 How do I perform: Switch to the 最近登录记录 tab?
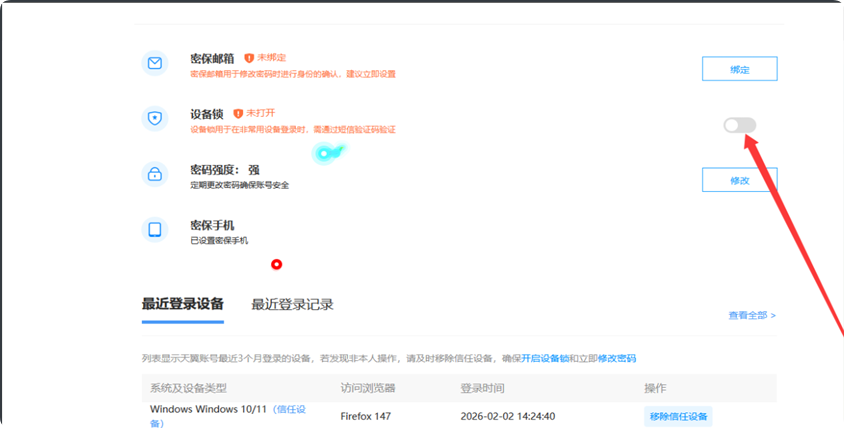[292, 305]
